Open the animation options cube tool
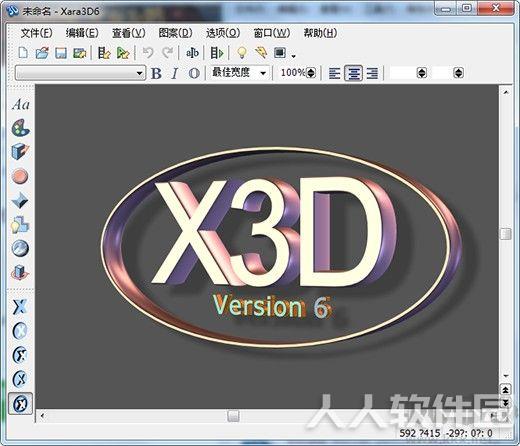The image size is (520, 446). [20, 272]
